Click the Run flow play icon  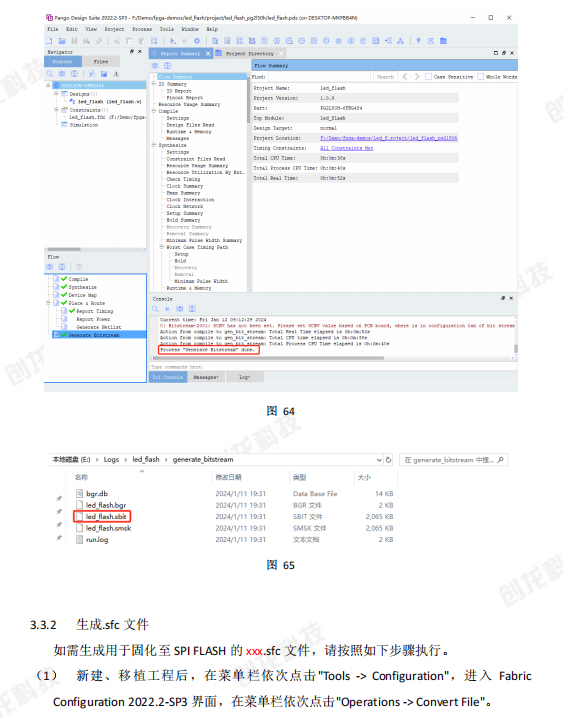(173, 41)
